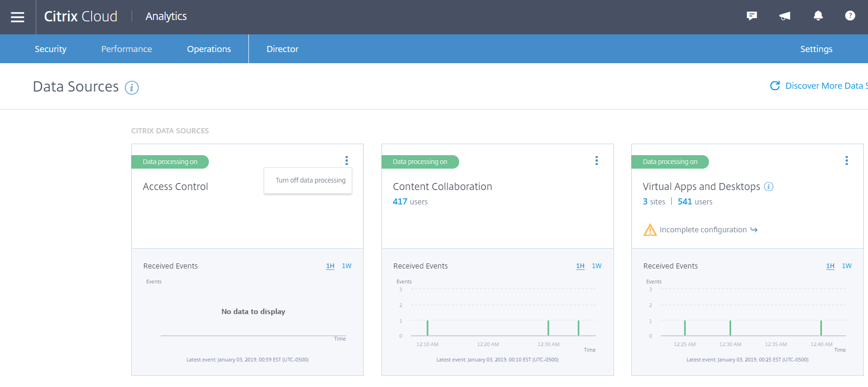
Task: Click the 12:35 AM axis label
Action: [x=776, y=344]
